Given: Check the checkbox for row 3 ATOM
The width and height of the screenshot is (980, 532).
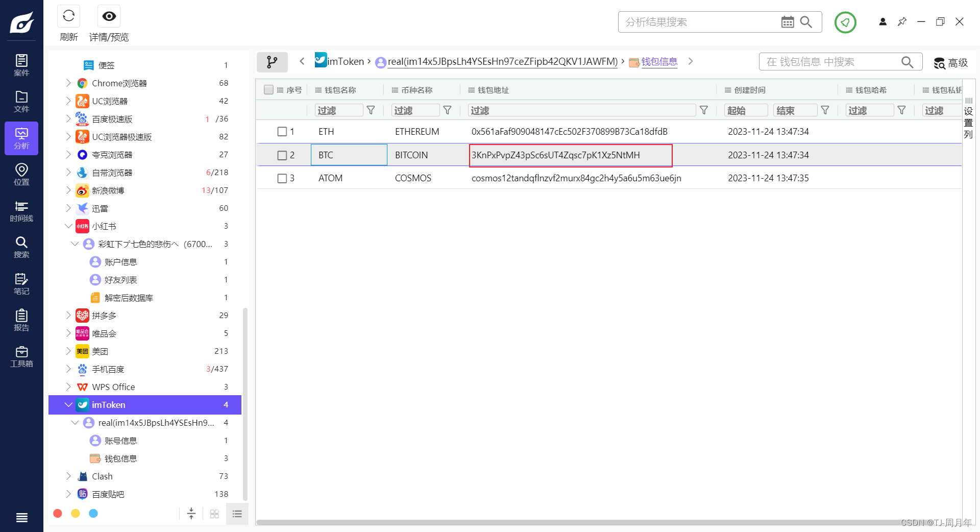Looking at the screenshot, I should click(x=282, y=178).
